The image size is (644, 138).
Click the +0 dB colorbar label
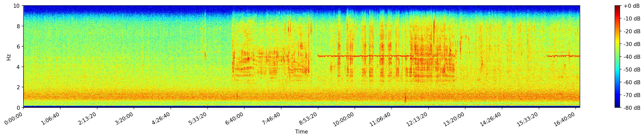pyautogui.click(x=631, y=6)
